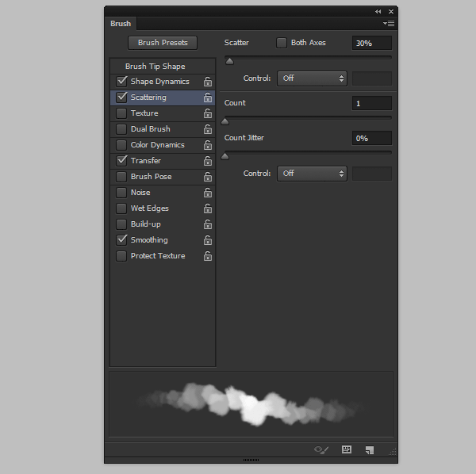Uncheck the Smoothing option

(x=121, y=240)
